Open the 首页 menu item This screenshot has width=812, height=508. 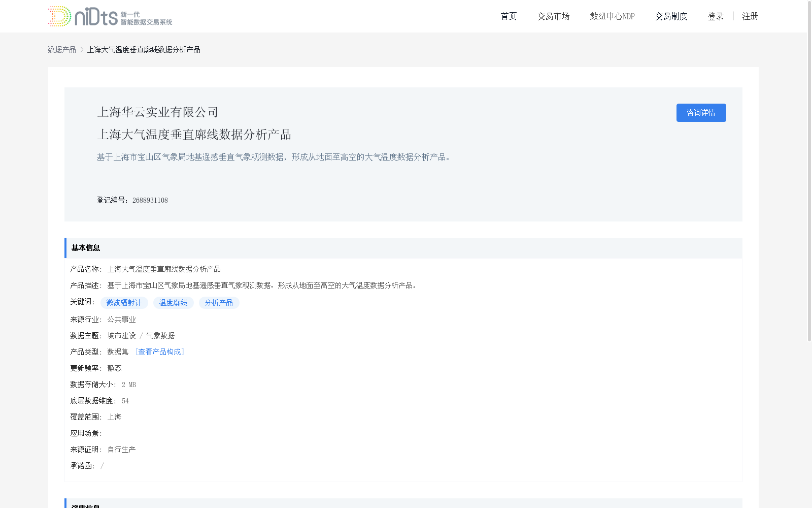[x=509, y=16]
